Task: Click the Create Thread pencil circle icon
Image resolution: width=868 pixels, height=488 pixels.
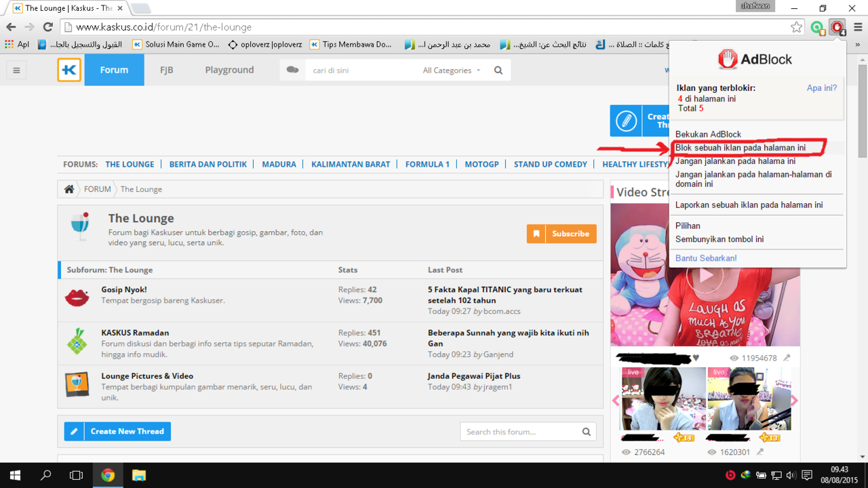Action: click(x=626, y=121)
